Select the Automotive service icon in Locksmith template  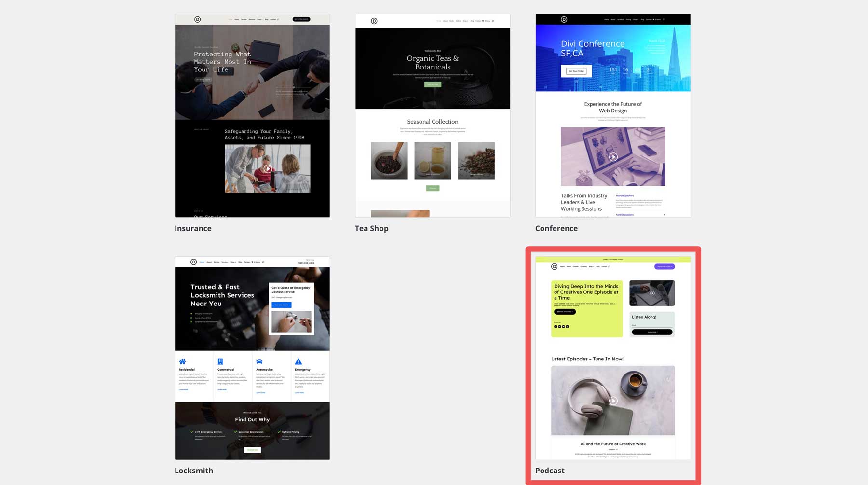tap(259, 361)
